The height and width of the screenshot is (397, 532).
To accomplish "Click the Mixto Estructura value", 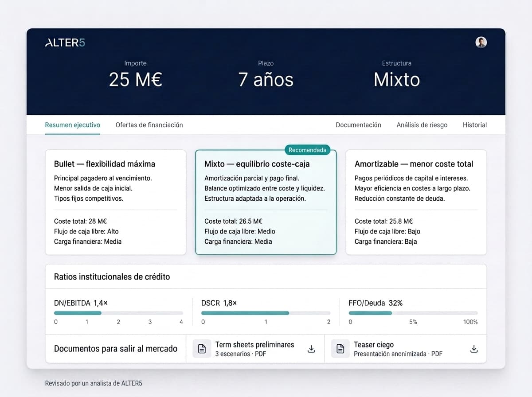I will [x=397, y=80].
